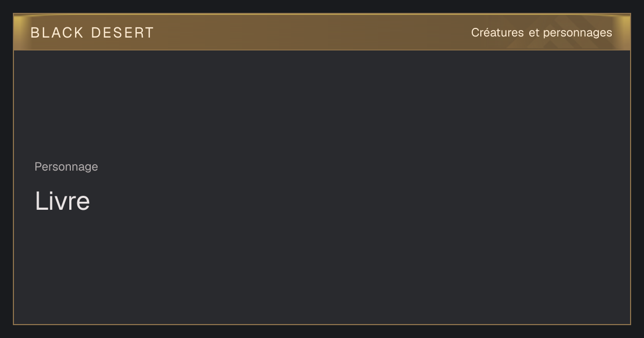Click the gold line under the header
The width and height of the screenshot is (644, 338).
pyautogui.click(x=322, y=50)
